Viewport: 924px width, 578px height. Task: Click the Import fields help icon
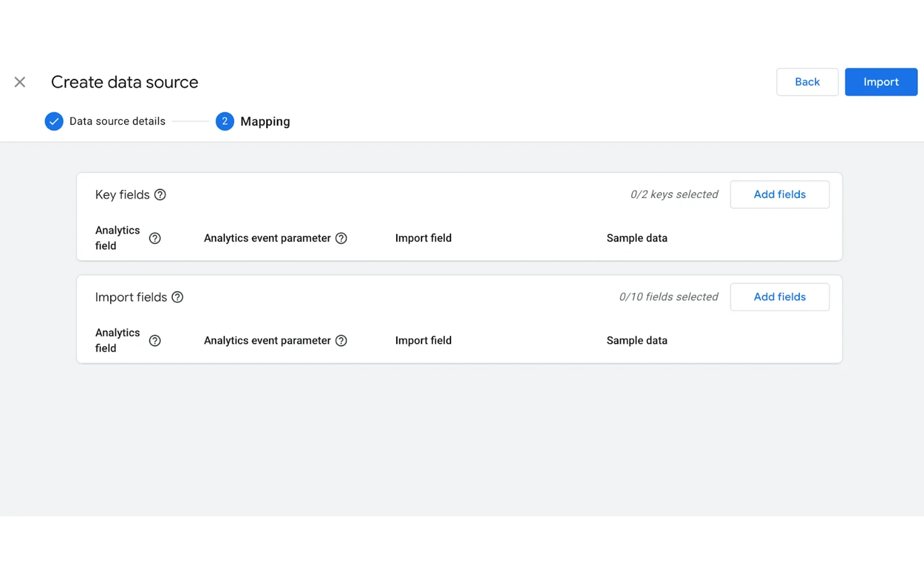click(x=177, y=297)
